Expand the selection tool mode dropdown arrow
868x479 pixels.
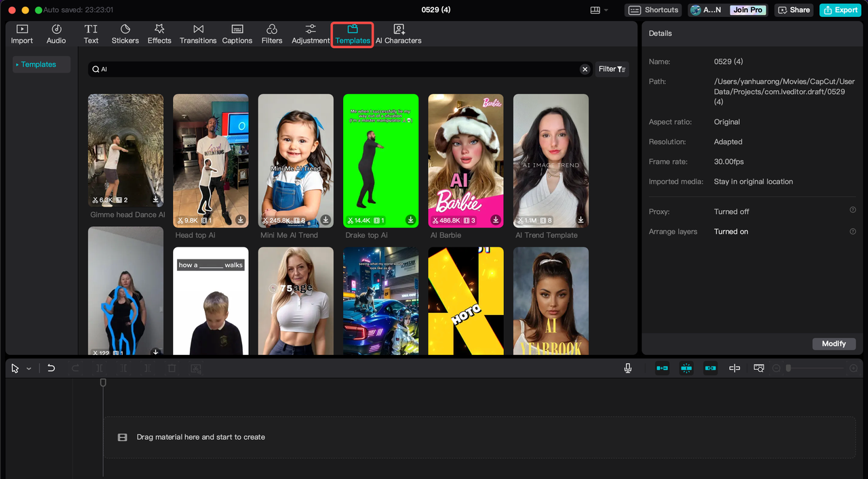click(28, 369)
